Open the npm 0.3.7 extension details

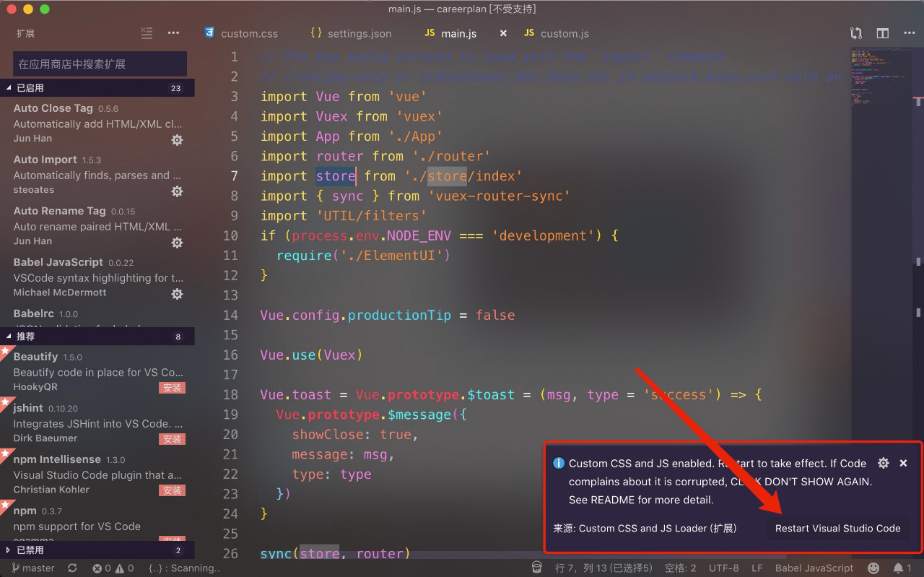coord(97,521)
